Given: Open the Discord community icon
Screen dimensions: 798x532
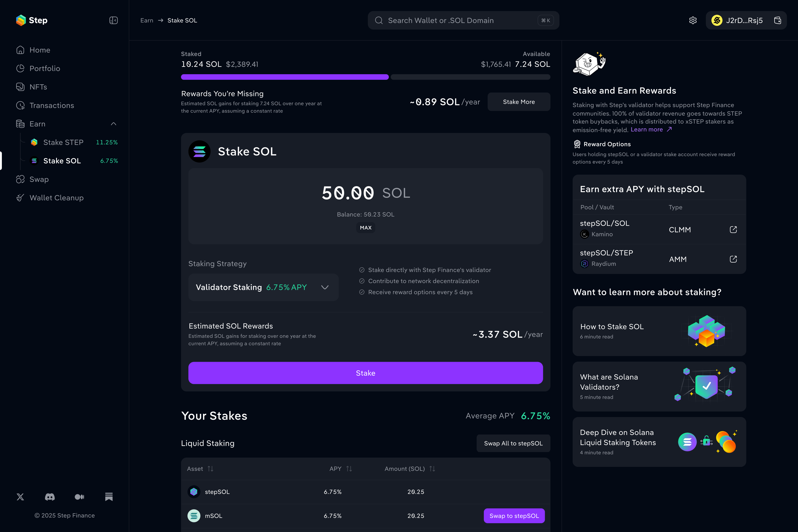Looking at the screenshot, I should [50, 497].
